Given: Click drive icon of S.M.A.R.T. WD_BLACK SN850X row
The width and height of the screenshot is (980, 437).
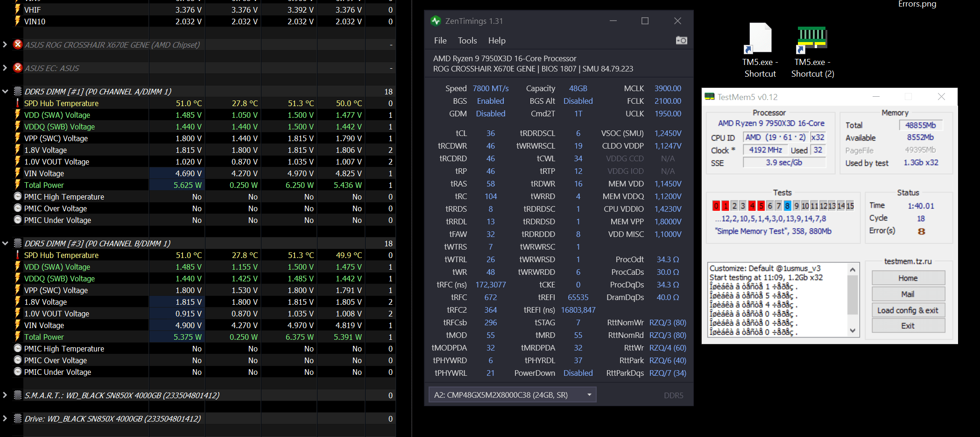Looking at the screenshot, I should pos(18,395).
